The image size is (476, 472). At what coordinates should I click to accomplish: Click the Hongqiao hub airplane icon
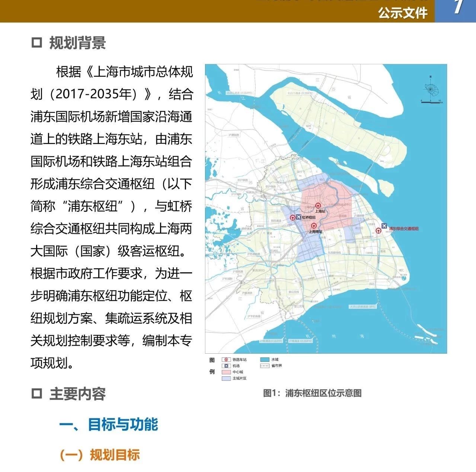(x=298, y=217)
